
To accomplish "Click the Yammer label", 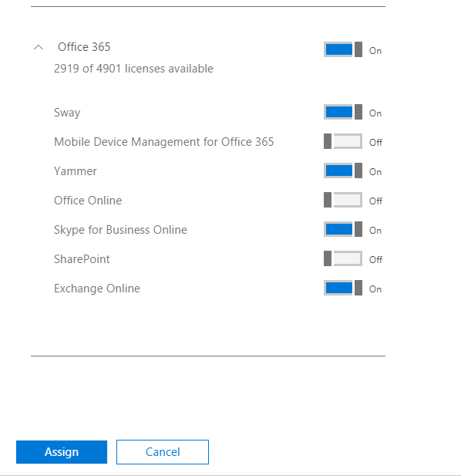I will pos(76,171).
